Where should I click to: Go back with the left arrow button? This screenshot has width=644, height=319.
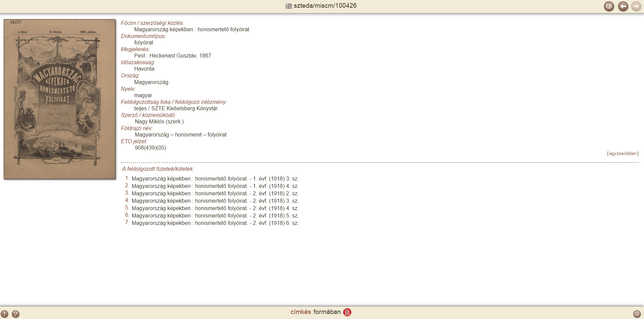pyautogui.click(x=623, y=6)
